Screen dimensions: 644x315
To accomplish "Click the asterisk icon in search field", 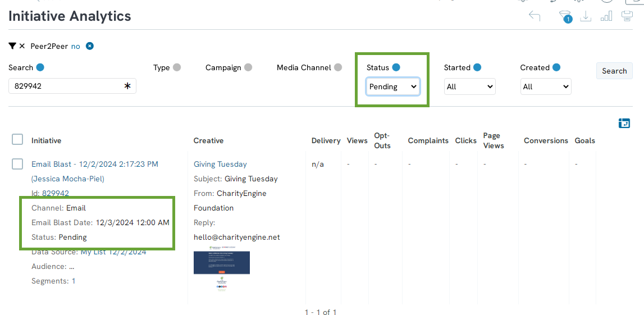I will pos(127,86).
